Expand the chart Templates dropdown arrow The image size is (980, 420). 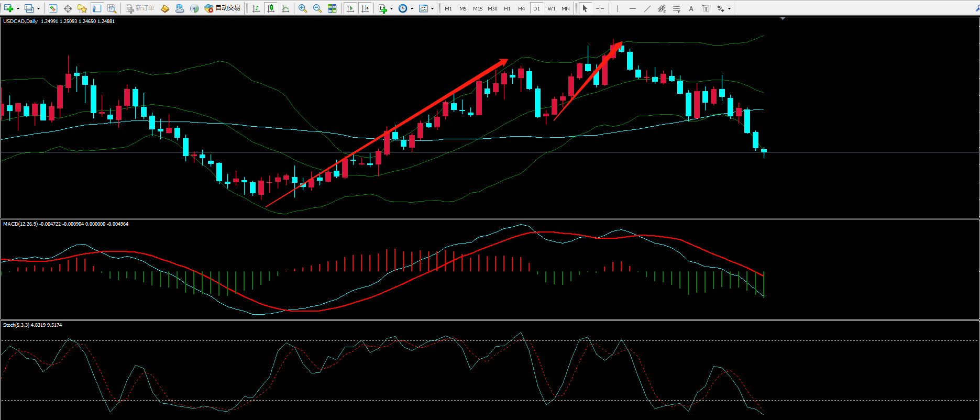tap(432, 8)
